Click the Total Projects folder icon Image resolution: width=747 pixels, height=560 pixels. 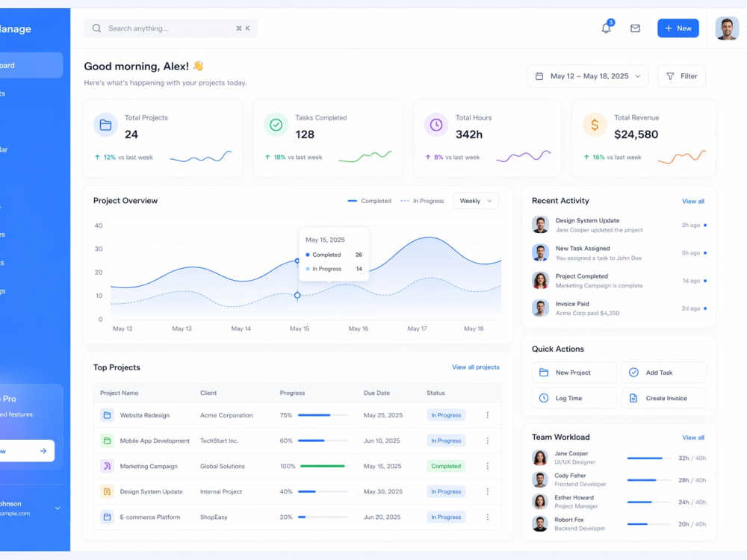coord(105,125)
